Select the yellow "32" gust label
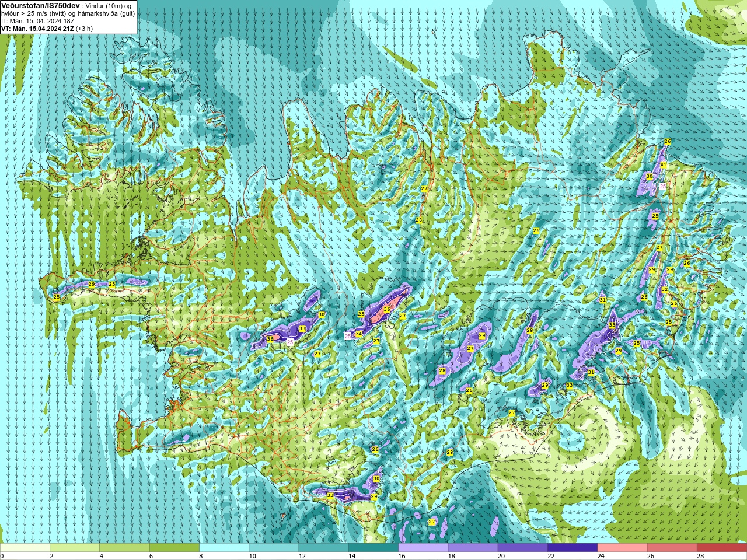Viewport: 747px width, 560px height. click(664, 289)
